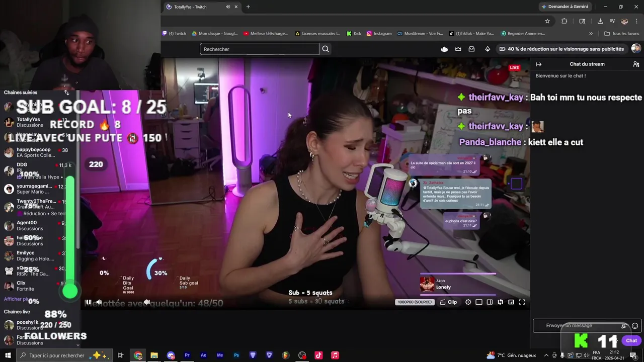Expand the hidden bookmarks chevron
This screenshot has width=644, height=362.
pos(591,34)
